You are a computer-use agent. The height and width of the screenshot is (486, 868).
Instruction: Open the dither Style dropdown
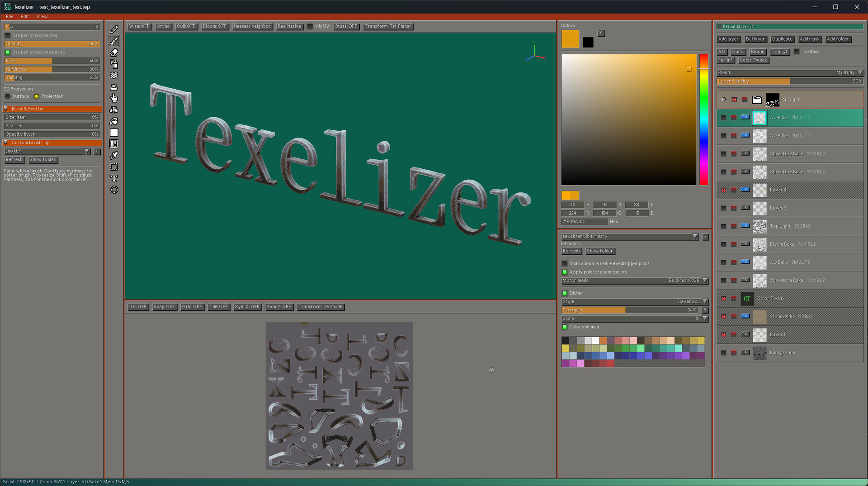coord(635,302)
